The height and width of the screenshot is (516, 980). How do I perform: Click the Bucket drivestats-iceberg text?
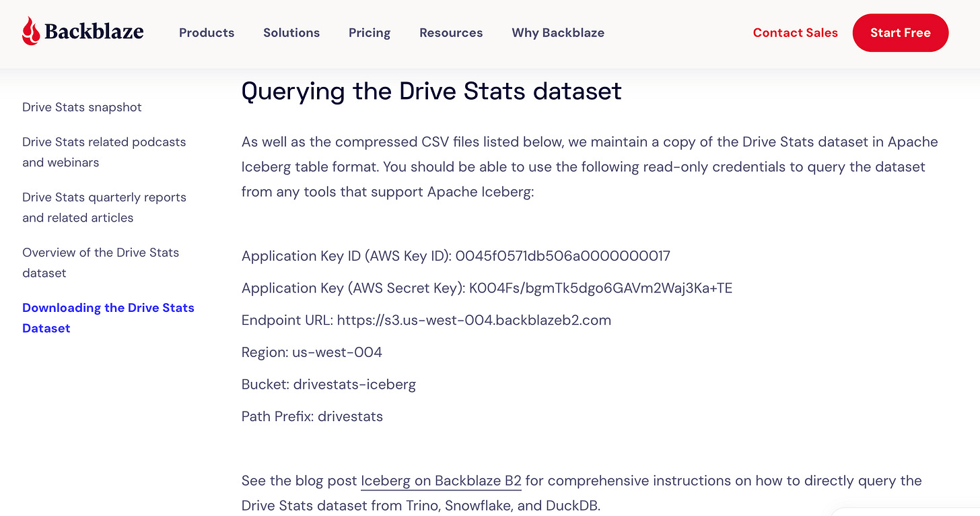355,385
